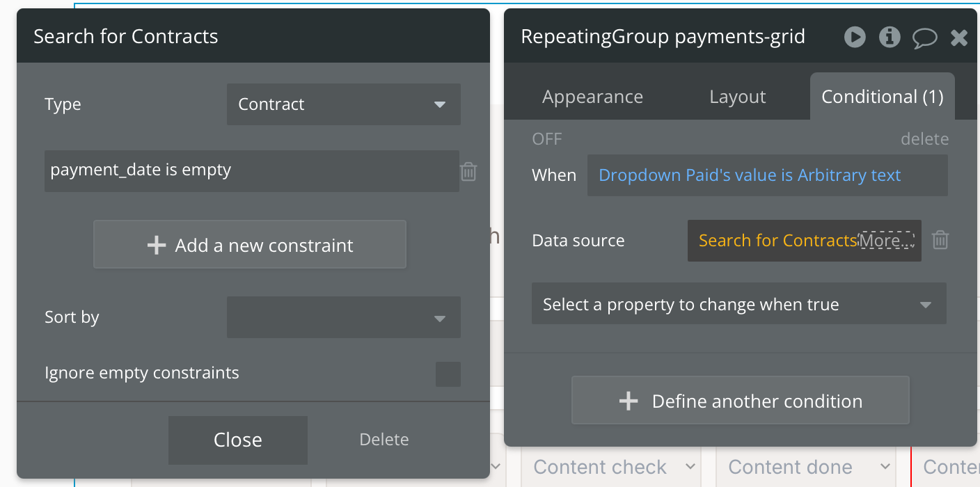980x487 pixels.
Task: Click the comment bubble icon
Action: [x=924, y=38]
